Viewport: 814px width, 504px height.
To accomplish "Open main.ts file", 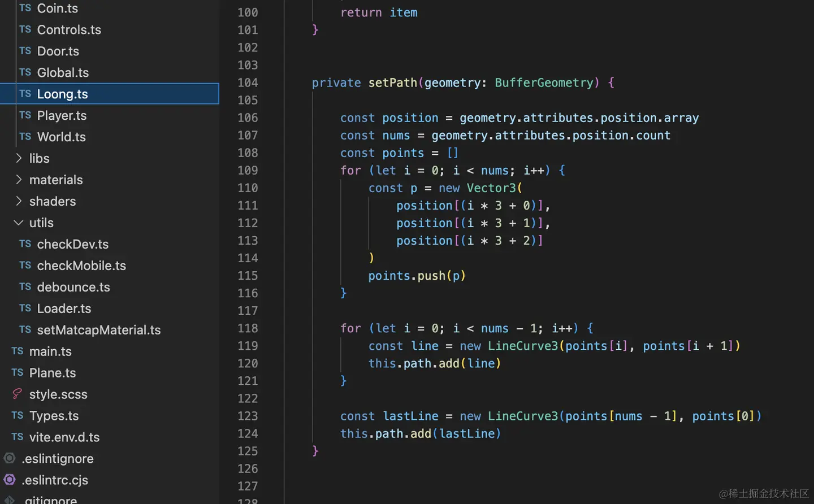I will click(50, 352).
